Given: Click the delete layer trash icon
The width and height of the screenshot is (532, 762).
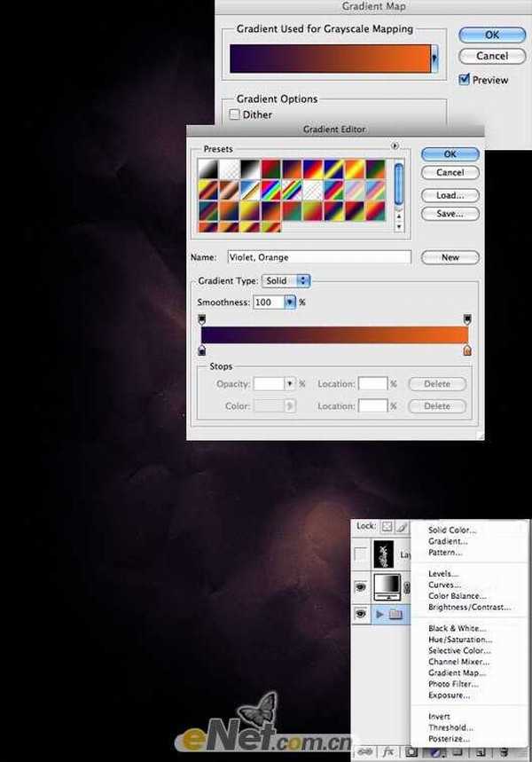Looking at the screenshot, I should pos(502,750).
